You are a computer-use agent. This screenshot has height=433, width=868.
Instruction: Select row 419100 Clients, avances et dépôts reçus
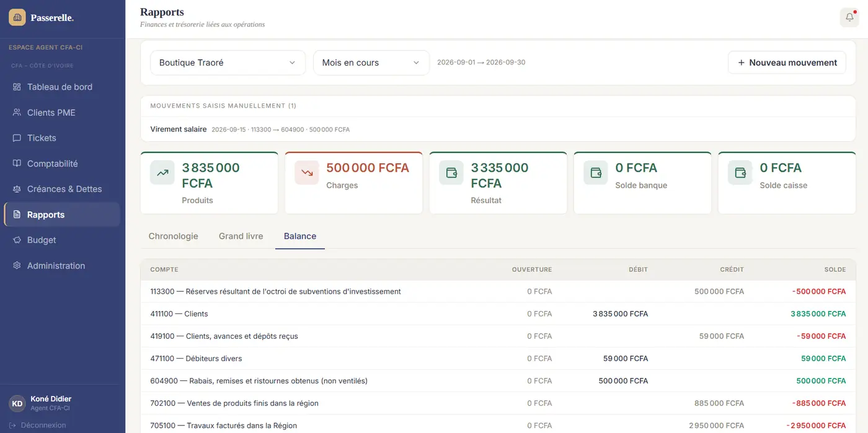click(x=498, y=336)
